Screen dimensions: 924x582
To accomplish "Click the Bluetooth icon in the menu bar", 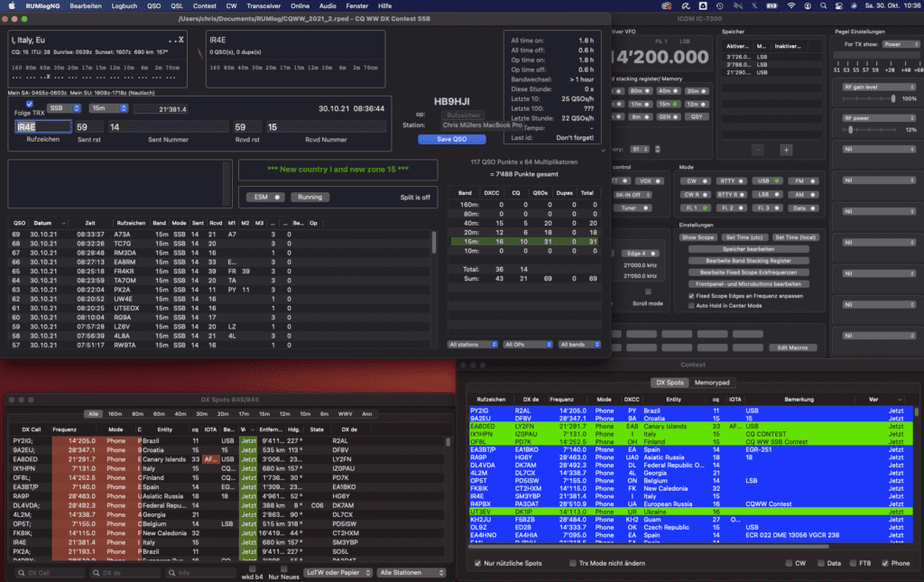I will click(755, 5).
